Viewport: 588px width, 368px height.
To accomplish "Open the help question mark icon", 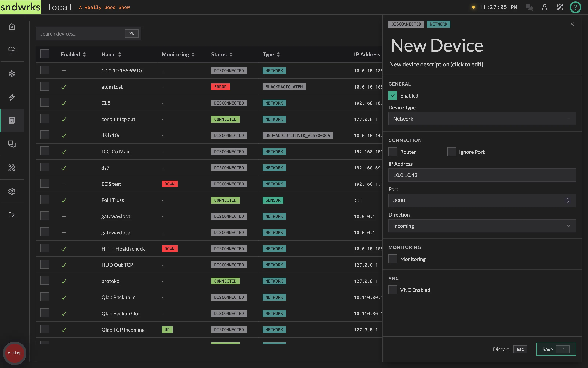I will tap(575, 7).
